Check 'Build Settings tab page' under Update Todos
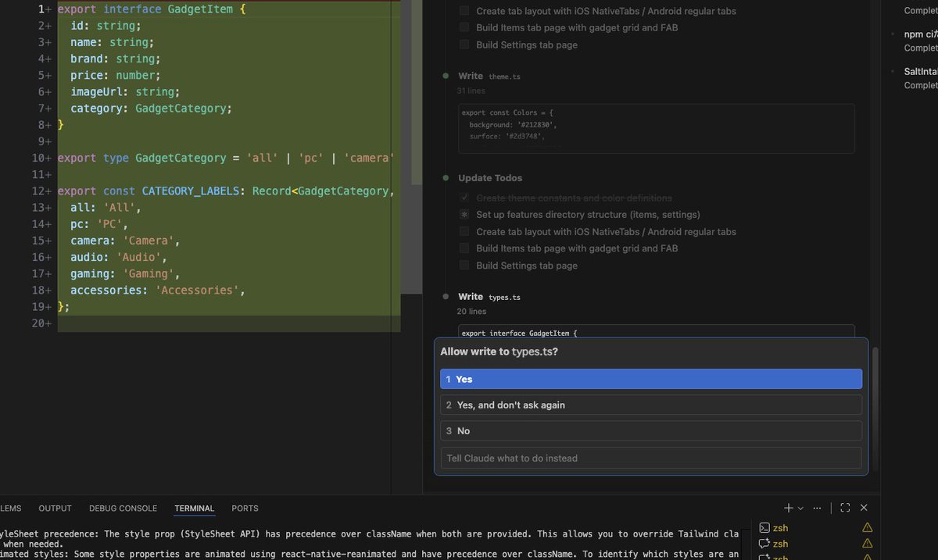 click(x=464, y=266)
